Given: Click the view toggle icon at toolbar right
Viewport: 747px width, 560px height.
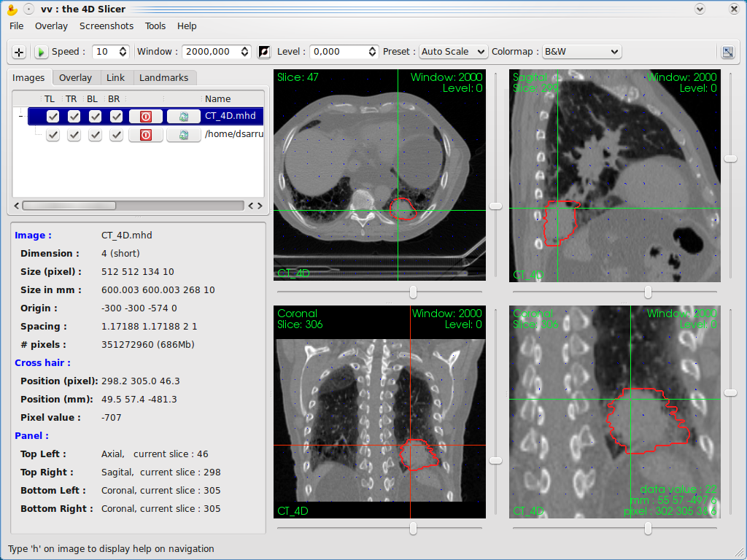Looking at the screenshot, I should pyautogui.click(x=727, y=52).
